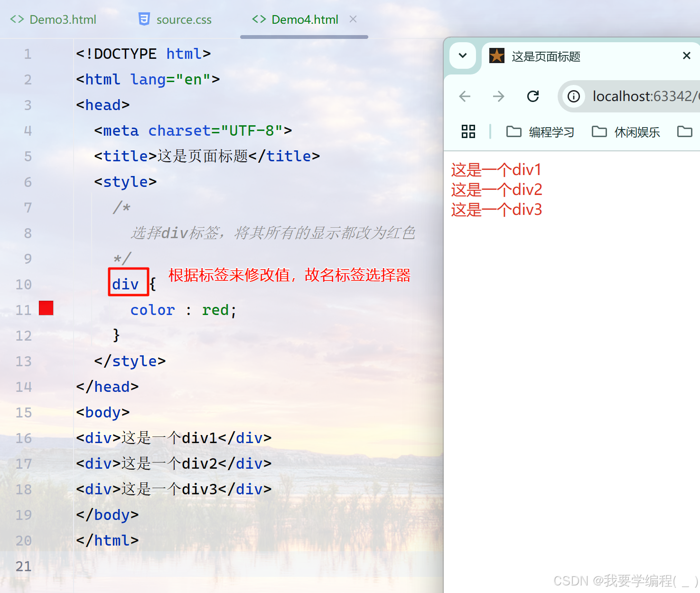Open the source.css editor tab
700x593 pixels.
[x=175, y=19]
